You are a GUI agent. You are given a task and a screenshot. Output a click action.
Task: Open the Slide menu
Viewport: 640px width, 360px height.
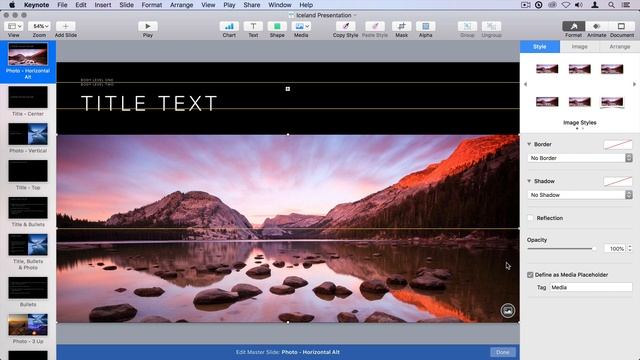[126, 5]
